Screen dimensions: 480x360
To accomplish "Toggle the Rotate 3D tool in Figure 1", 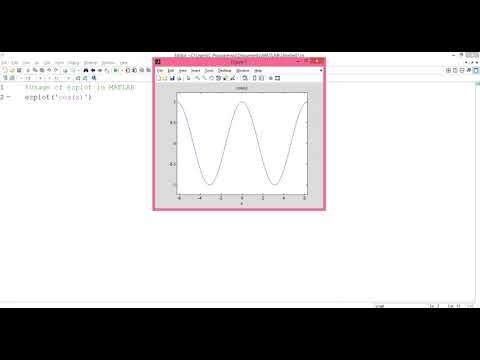I will coord(218,78).
